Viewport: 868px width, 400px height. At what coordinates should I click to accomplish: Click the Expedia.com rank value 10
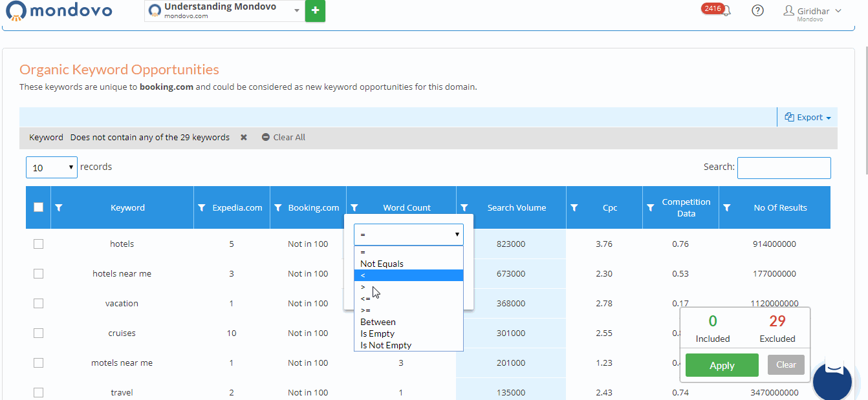(x=232, y=333)
